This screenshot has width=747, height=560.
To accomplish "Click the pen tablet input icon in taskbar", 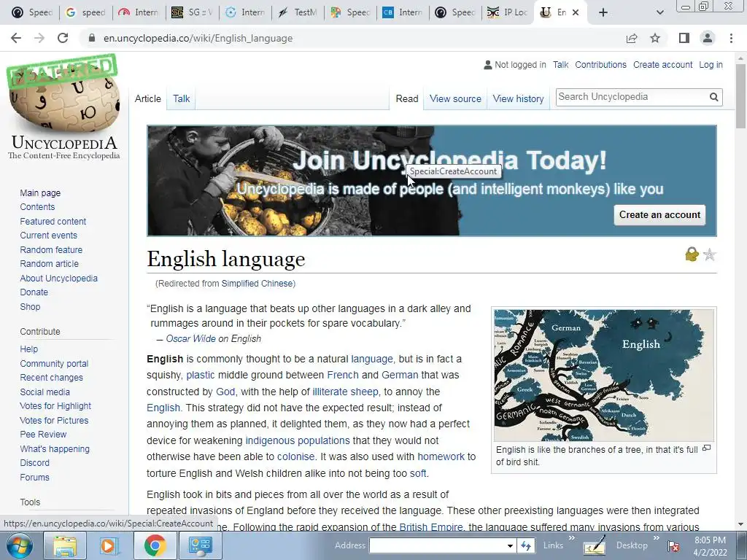I will point(595,545).
